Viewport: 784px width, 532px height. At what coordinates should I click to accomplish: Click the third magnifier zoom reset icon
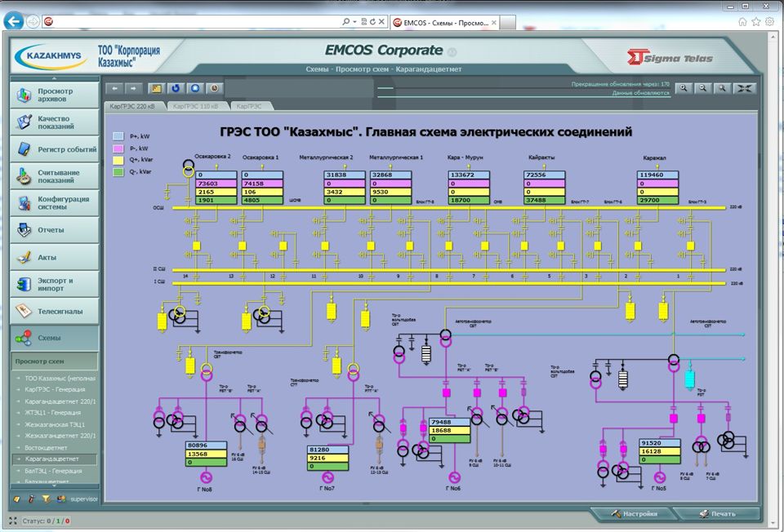722,88
